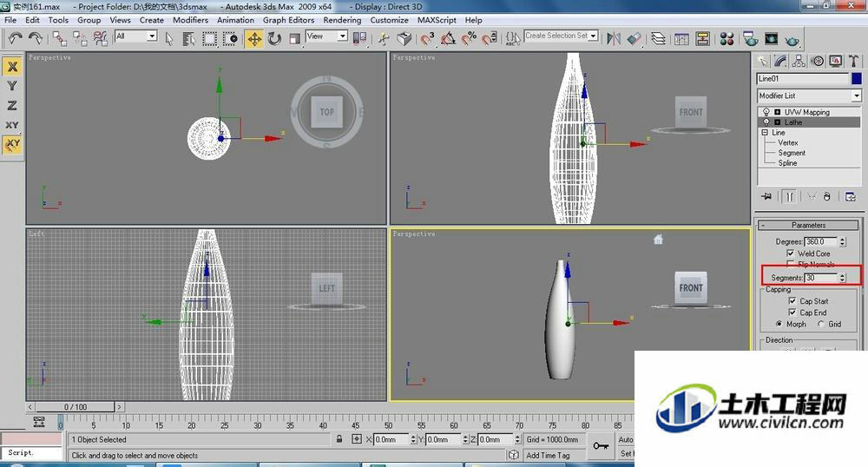Open the Curve Editor icon
Image resolution: width=868 pixels, height=467 pixels.
(682, 39)
